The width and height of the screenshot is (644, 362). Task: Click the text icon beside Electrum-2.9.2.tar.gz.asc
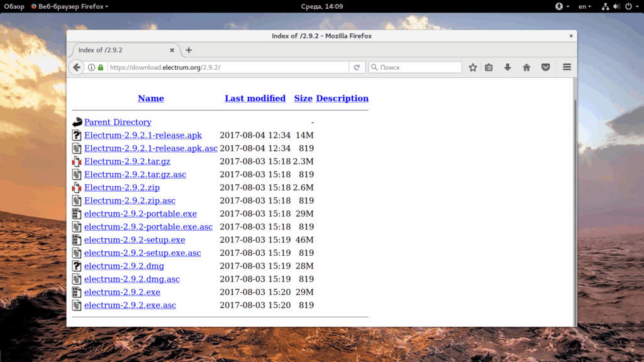(77, 175)
